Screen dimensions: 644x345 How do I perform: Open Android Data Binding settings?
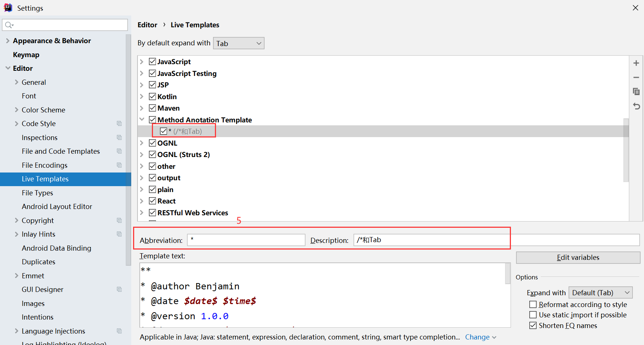56,248
